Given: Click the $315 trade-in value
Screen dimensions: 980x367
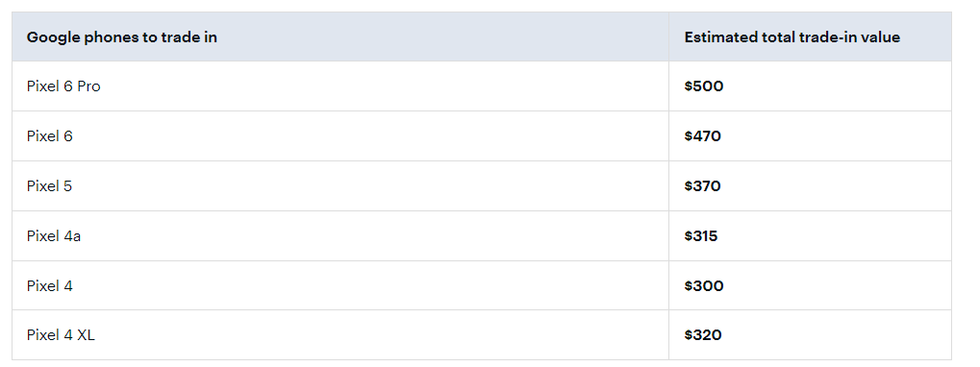Looking at the screenshot, I should coord(701,236).
